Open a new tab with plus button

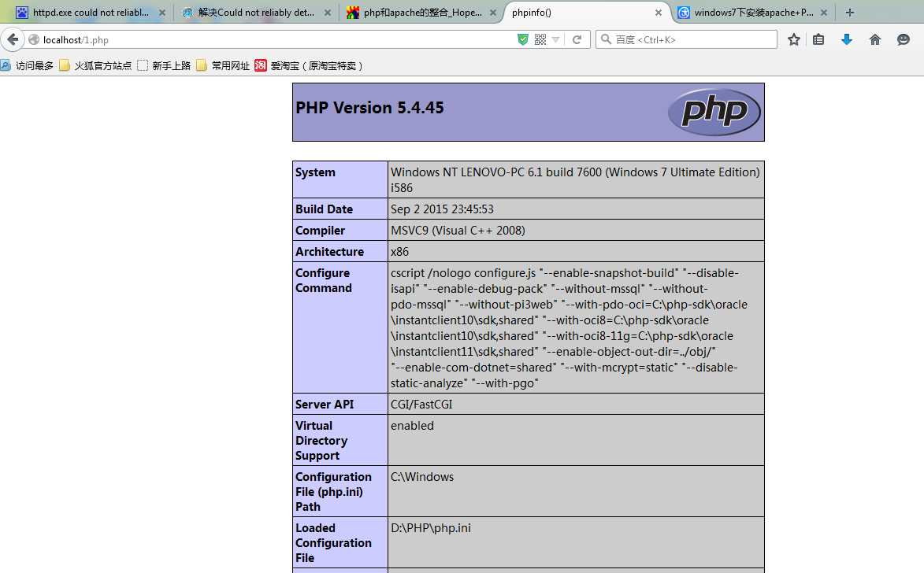tap(850, 13)
